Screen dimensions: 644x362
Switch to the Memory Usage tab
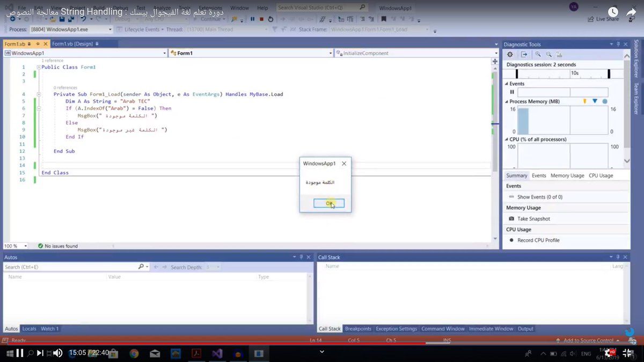pos(567,175)
